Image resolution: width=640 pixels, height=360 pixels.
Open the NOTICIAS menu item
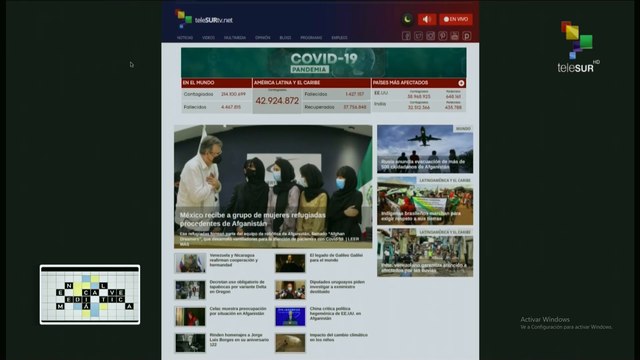[x=185, y=38]
